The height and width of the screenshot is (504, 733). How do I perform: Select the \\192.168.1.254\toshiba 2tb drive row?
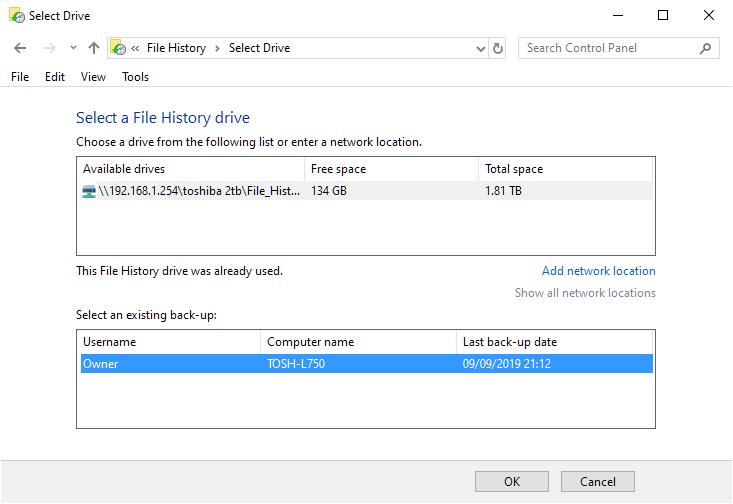[x=367, y=191]
